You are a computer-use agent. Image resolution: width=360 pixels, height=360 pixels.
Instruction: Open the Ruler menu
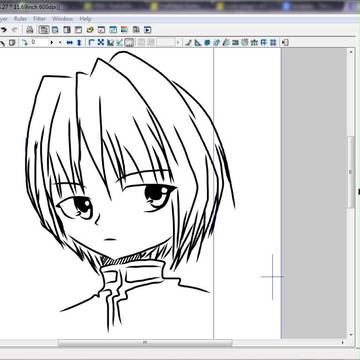click(20, 19)
